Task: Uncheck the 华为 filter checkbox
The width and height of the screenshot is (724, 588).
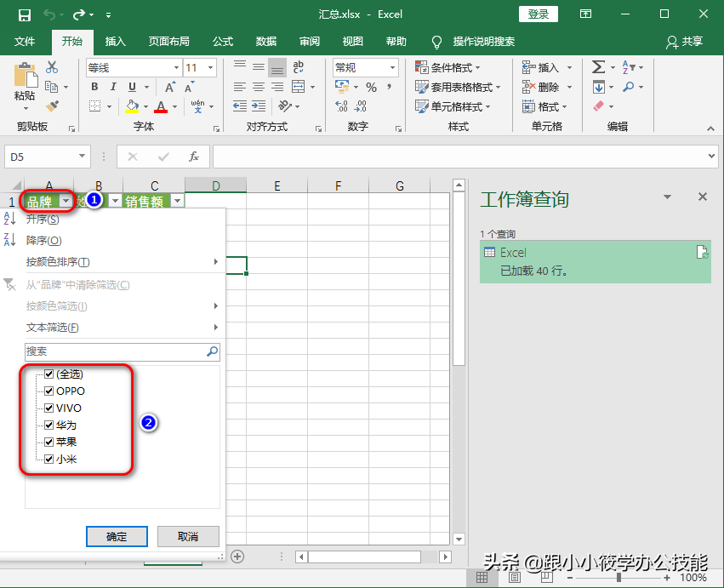Action: point(48,425)
